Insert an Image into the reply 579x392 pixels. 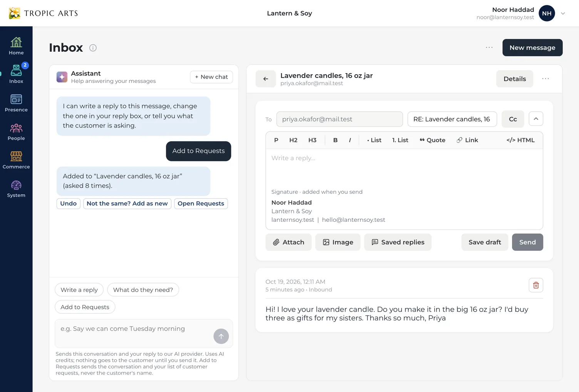338,242
